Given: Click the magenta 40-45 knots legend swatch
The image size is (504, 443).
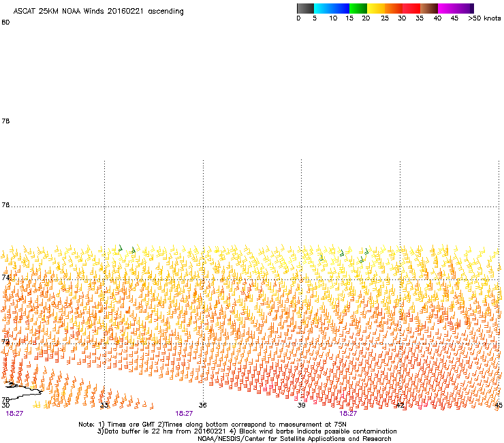Looking at the screenshot, I should (447, 8).
